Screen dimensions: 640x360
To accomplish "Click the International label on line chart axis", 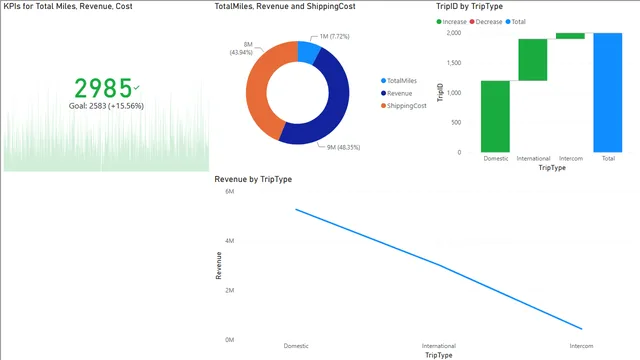I will click(439, 346).
